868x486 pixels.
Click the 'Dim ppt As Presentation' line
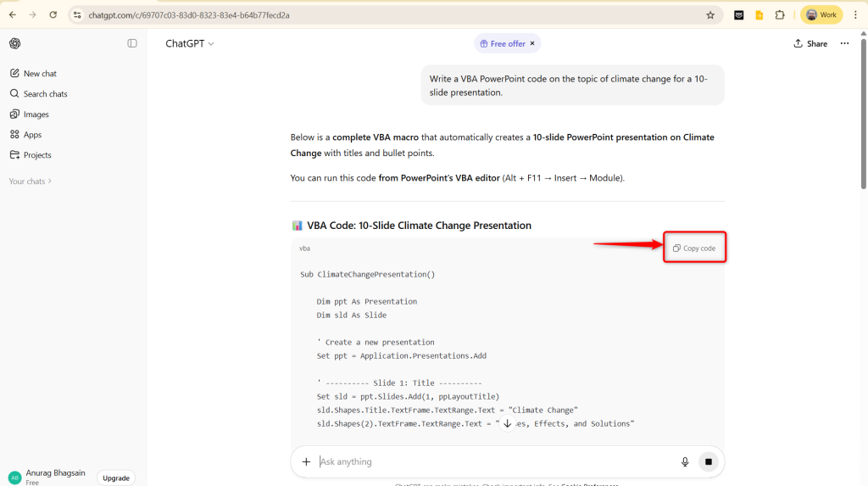click(367, 301)
